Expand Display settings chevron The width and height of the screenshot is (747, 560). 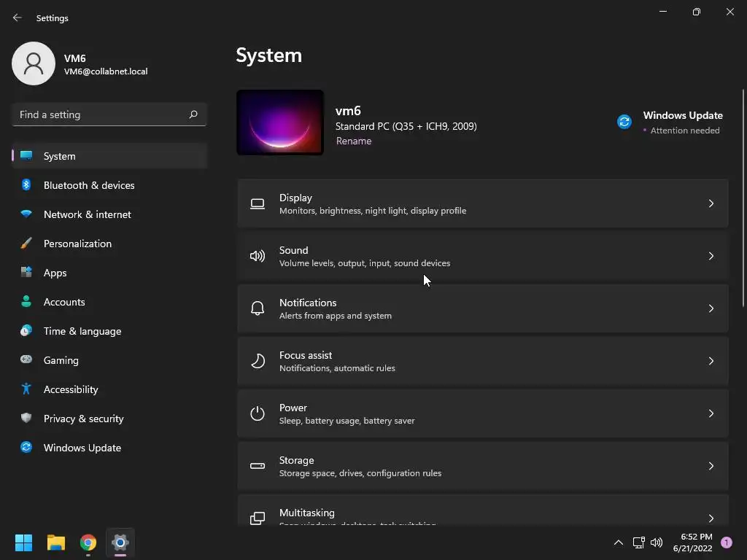[711, 203]
